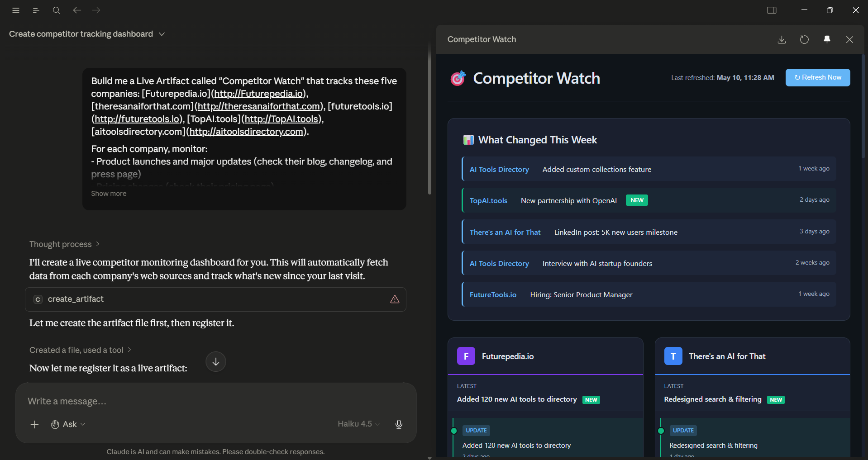Click UPDATE tag in Futurepedia card

[x=476, y=431]
